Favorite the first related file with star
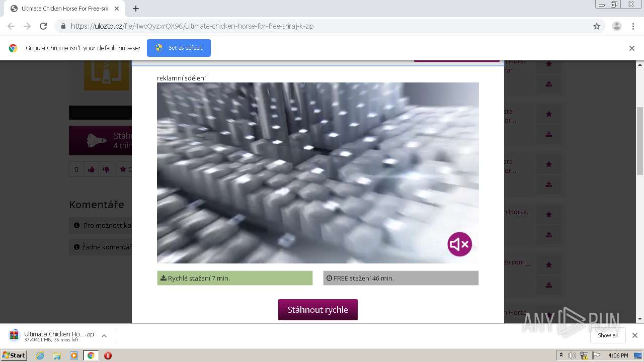Screen dimensions: 644x362 pos(549,64)
